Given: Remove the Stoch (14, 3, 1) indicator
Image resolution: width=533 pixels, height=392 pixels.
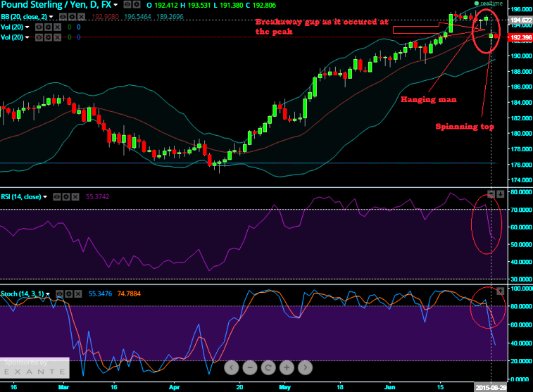Looking at the screenshot, I should [x=78, y=294].
